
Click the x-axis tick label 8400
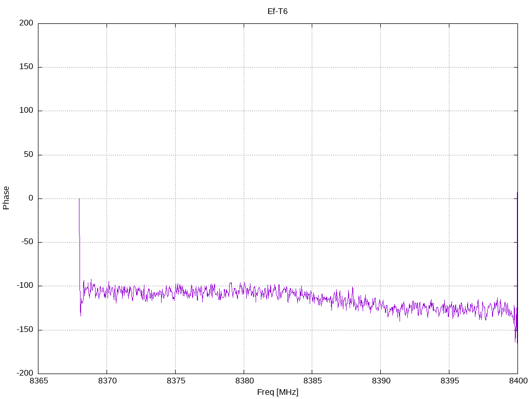coord(518,381)
